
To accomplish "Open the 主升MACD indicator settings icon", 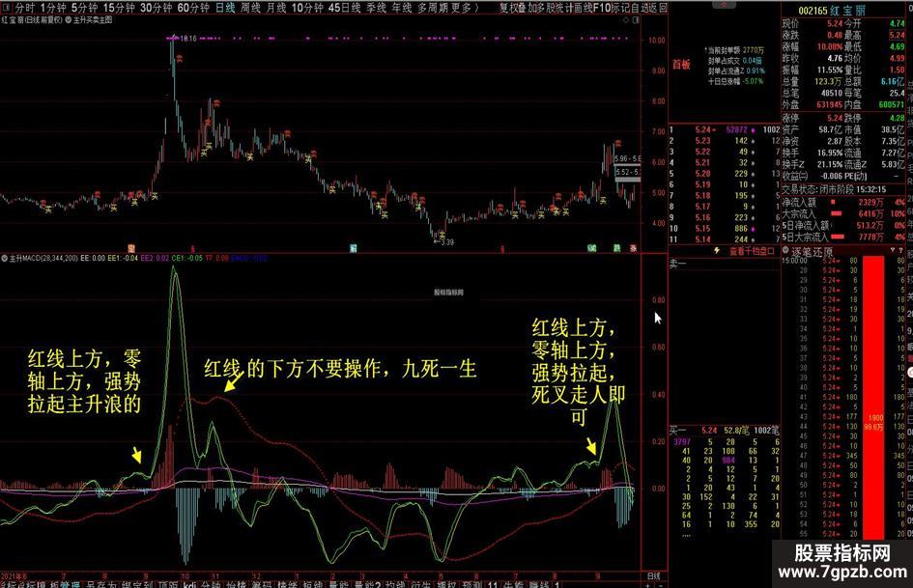I will pos(5,258).
